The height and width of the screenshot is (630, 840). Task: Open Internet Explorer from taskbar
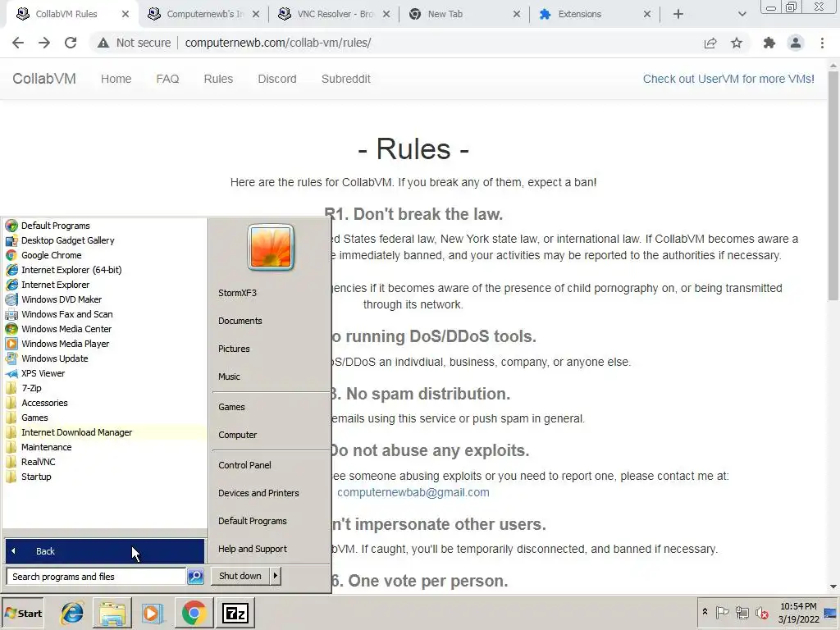point(72,614)
